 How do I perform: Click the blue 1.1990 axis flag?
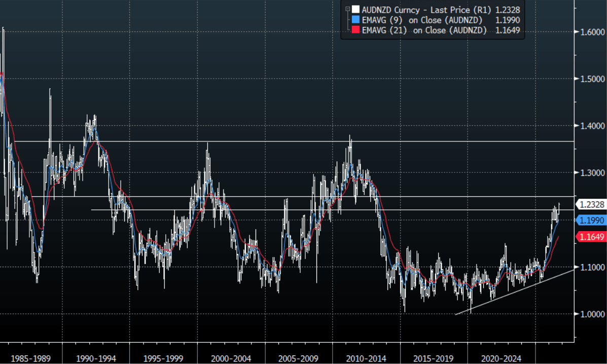point(591,221)
